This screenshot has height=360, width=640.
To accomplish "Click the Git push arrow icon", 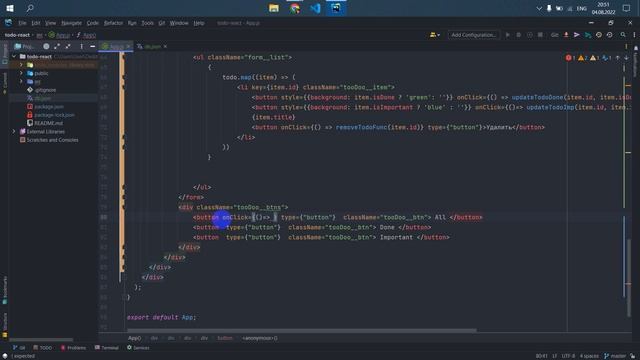I will point(577,35).
